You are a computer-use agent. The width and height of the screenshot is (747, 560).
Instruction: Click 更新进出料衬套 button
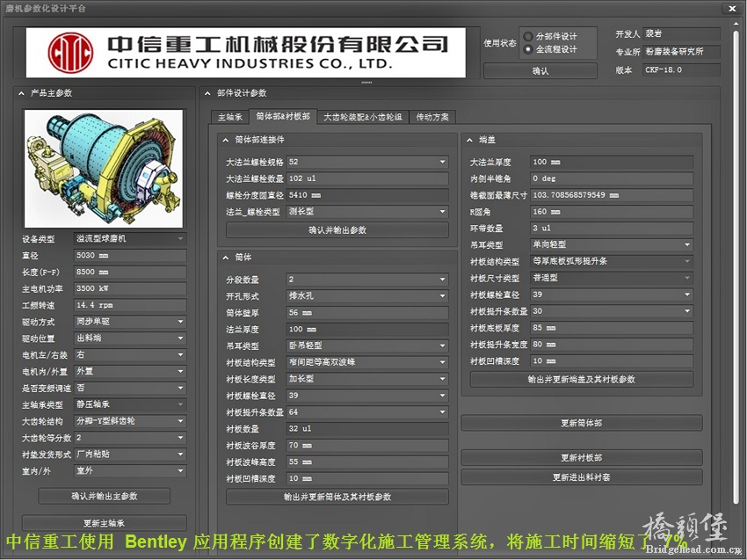(582, 477)
